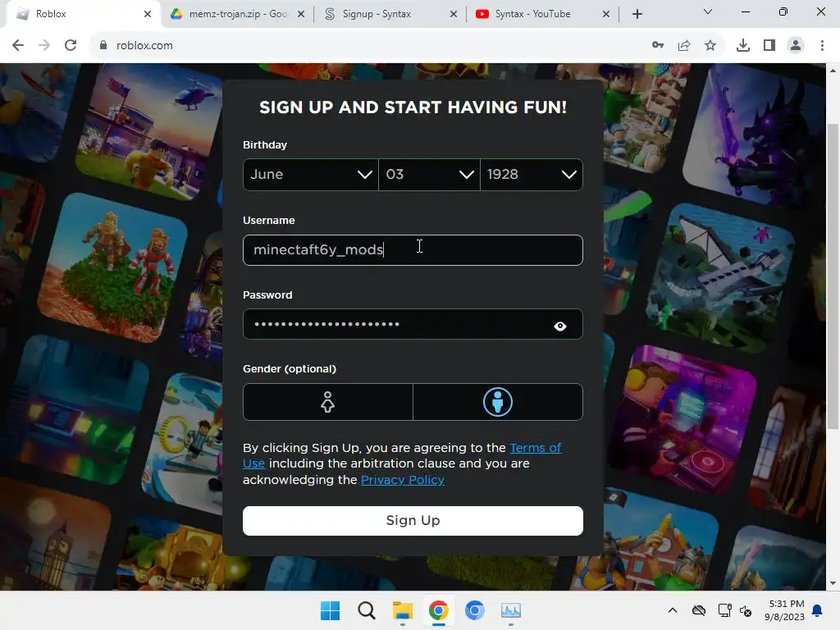This screenshot has height=630, width=840.
Task: Open the saved passwords key icon
Action: [658, 46]
